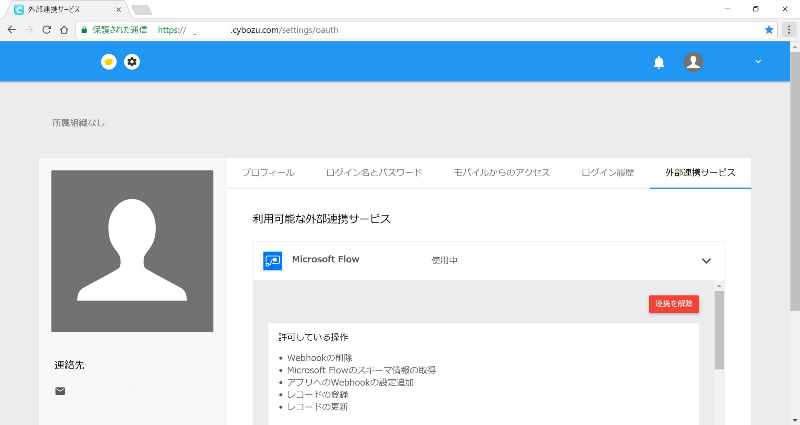Collapse the Microsoft Flow section chevron

(x=706, y=261)
